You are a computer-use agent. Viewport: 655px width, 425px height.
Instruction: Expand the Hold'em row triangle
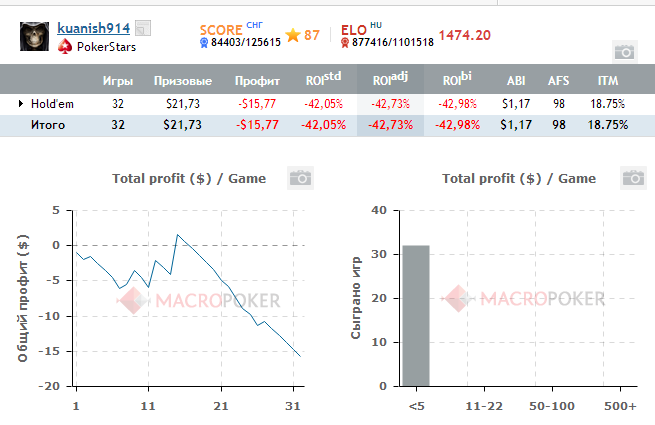click(21, 103)
